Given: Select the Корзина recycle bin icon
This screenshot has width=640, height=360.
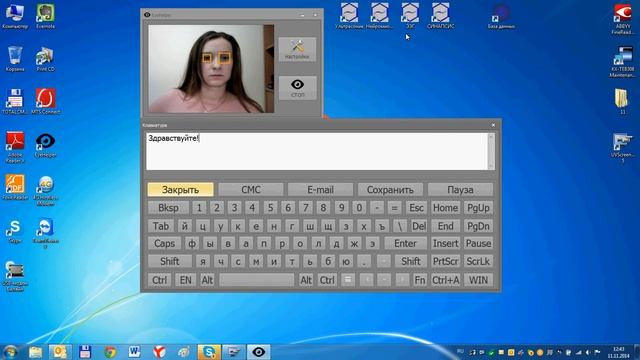Looking at the screenshot, I should [x=15, y=59].
